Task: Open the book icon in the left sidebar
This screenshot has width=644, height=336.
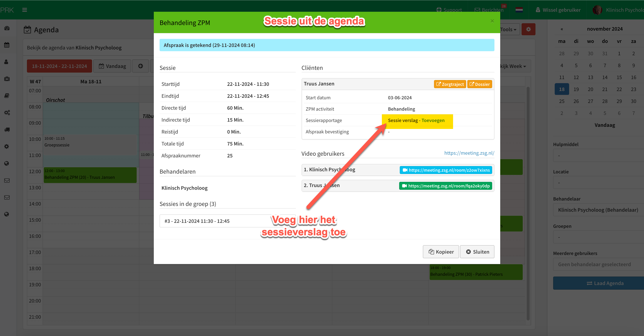Action: (x=7, y=96)
